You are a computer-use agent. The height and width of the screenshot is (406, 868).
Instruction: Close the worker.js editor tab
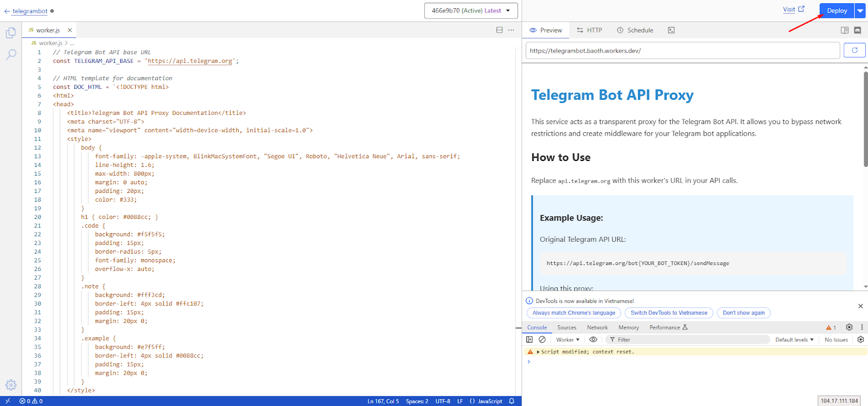pos(69,30)
